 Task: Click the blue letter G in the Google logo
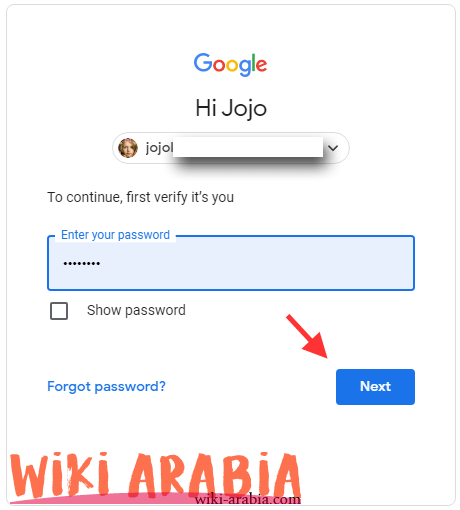203,63
